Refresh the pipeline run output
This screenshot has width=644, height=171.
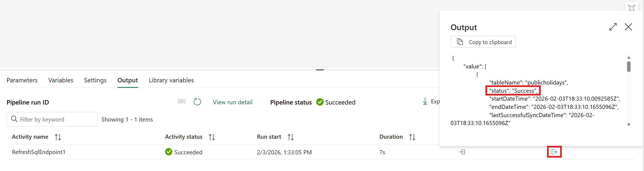[x=197, y=102]
